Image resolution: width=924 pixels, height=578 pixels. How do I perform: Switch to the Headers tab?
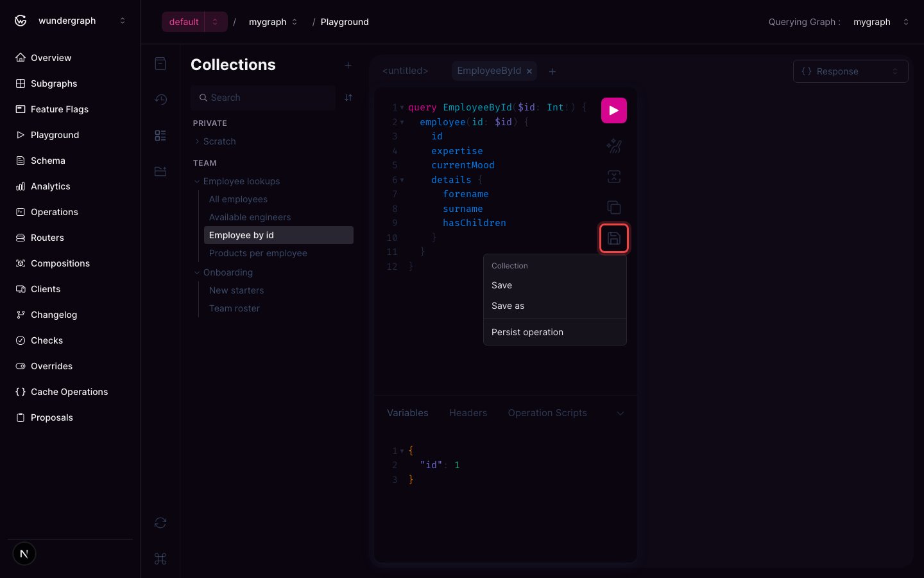pyautogui.click(x=468, y=413)
